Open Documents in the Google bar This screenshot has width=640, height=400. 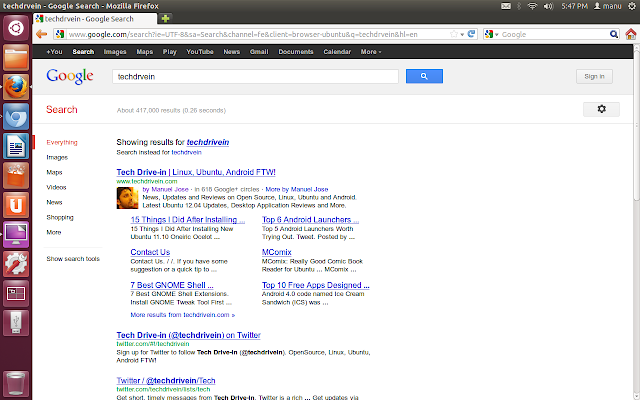[x=296, y=52]
